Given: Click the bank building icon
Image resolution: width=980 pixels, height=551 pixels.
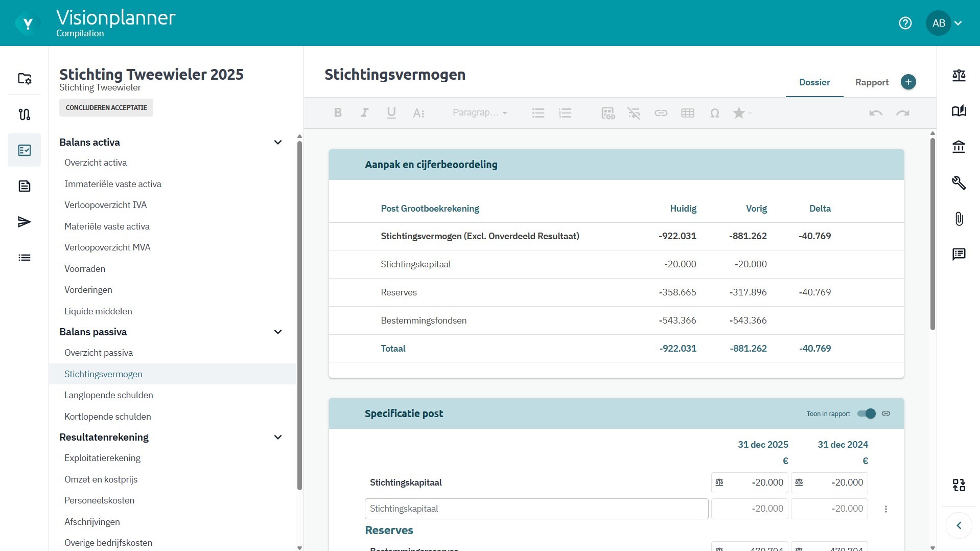Looking at the screenshot, I should (x=959, y=147).
